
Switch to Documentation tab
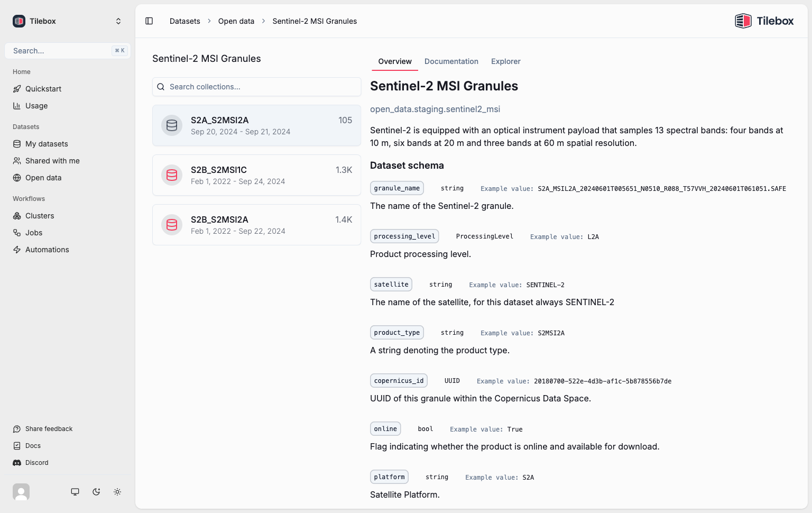[451, 61]
